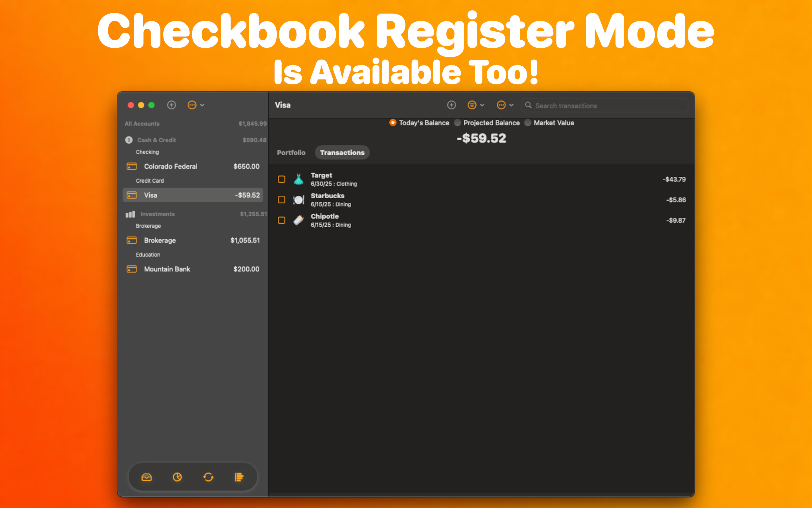Click the -$43.79 amount

(674, 179)
